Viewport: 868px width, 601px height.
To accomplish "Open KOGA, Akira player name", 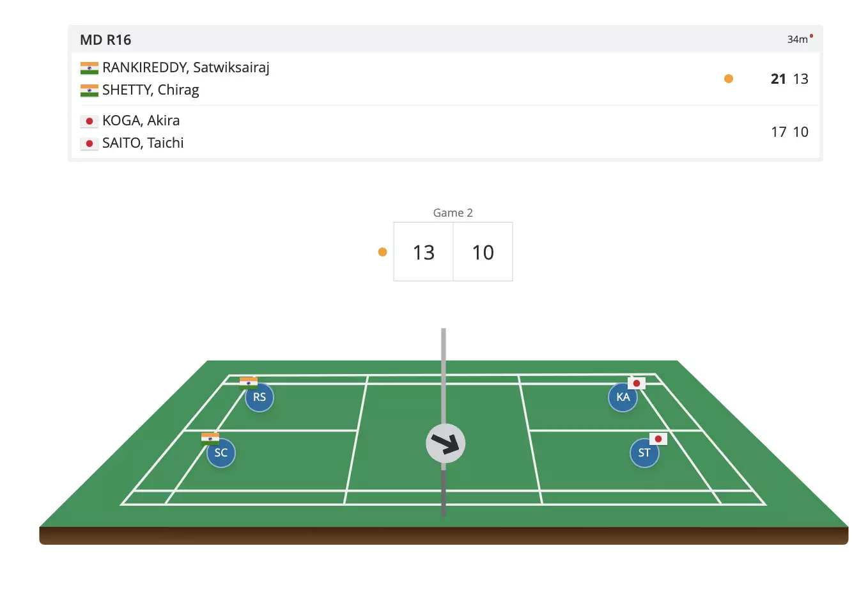I will [x=141, y=121].
